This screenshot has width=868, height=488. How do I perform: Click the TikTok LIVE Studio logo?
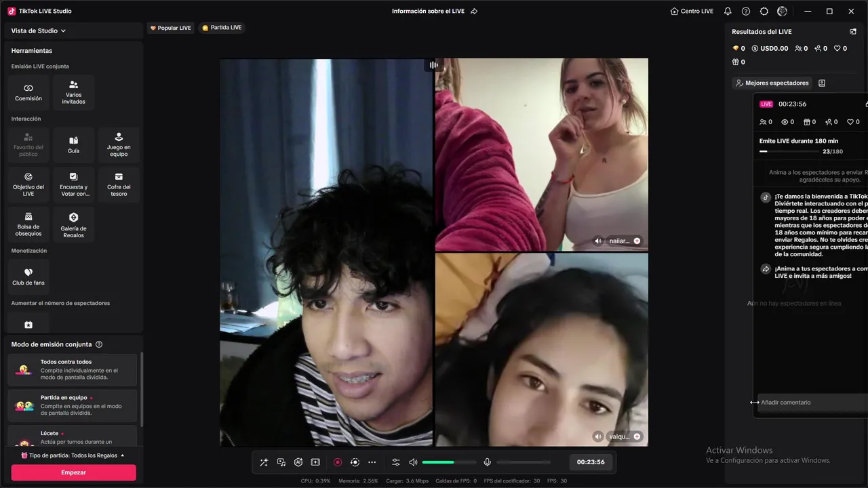coord(12,12)
